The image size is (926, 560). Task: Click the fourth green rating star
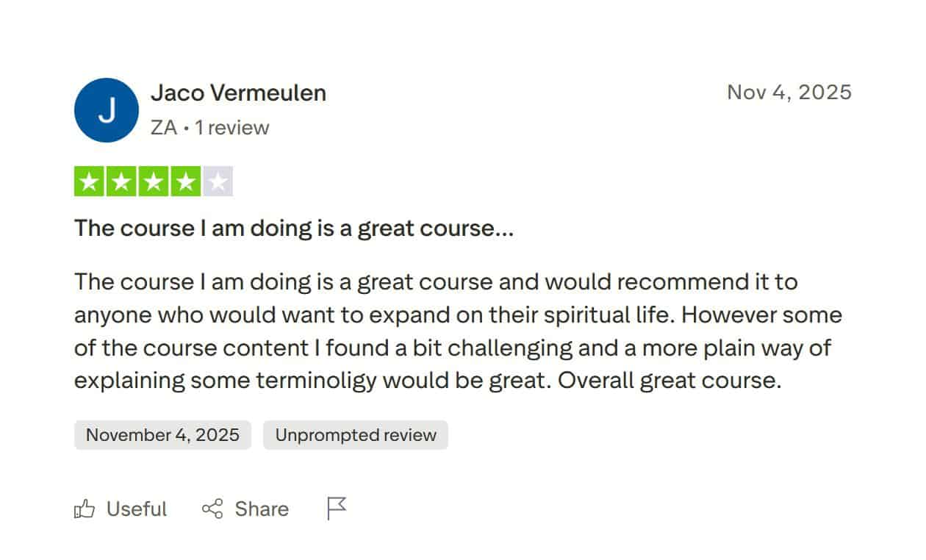pos(185,182)
